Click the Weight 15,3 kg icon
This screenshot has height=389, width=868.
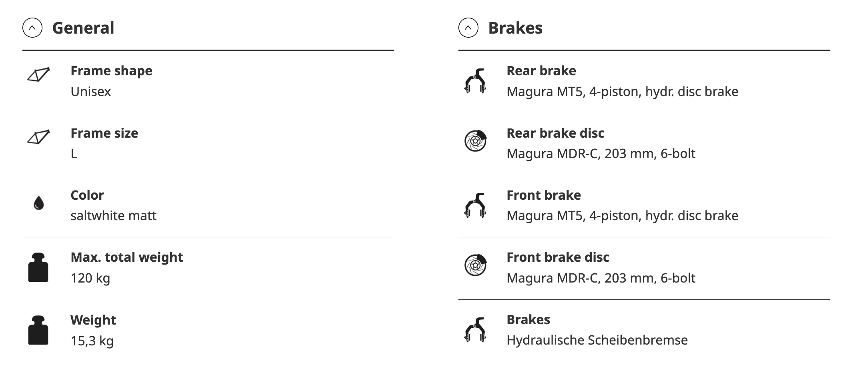pos(38,330)
